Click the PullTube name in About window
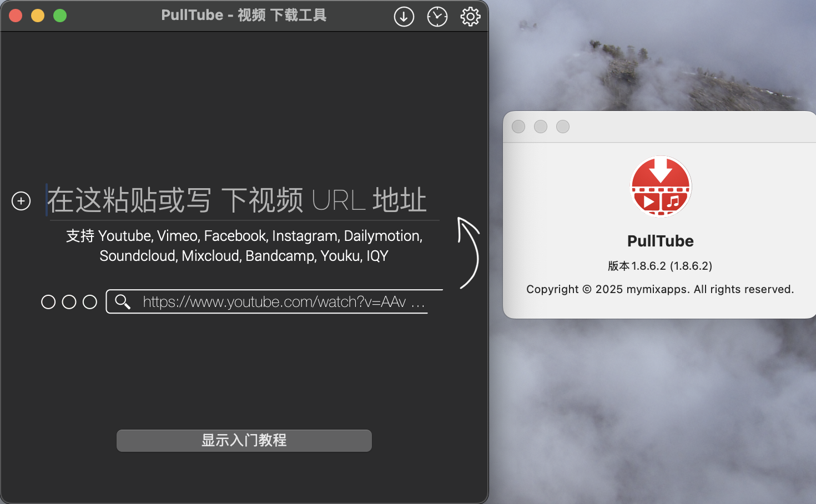The image size is (816, 504). click(x=661, y=241)
